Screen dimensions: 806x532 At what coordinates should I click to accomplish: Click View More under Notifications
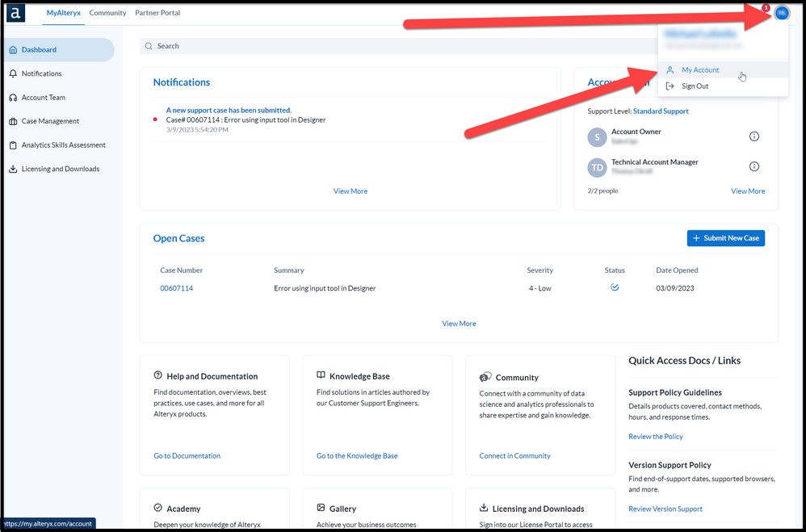pos(350,191)
